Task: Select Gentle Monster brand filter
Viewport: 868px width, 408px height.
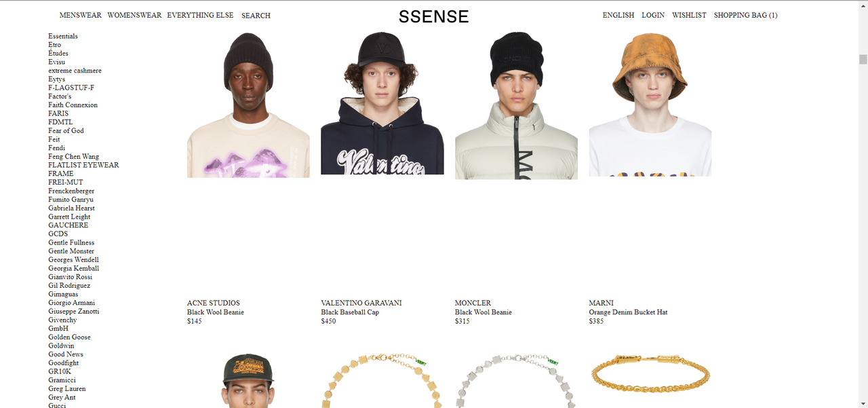Action: [x=71, y=251]
